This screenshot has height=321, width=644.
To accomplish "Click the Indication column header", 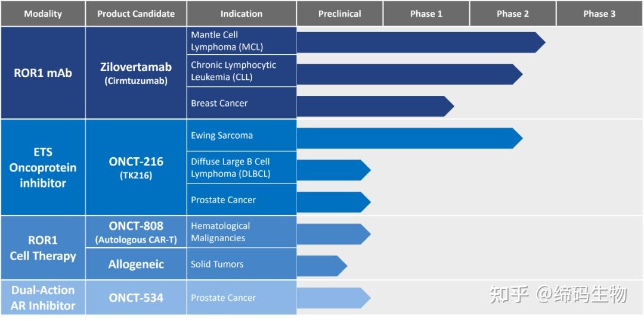I will [241, 14].
